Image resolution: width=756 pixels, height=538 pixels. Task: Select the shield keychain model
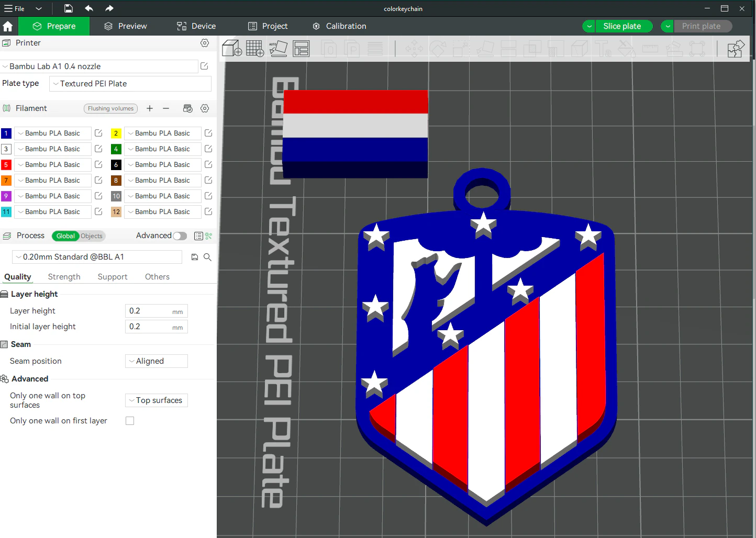(486, 348)
